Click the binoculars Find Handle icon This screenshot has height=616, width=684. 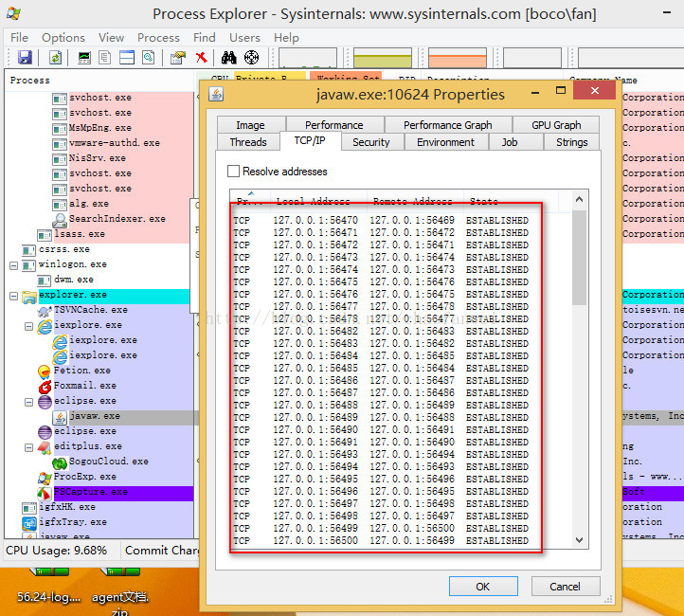point(228,57)
